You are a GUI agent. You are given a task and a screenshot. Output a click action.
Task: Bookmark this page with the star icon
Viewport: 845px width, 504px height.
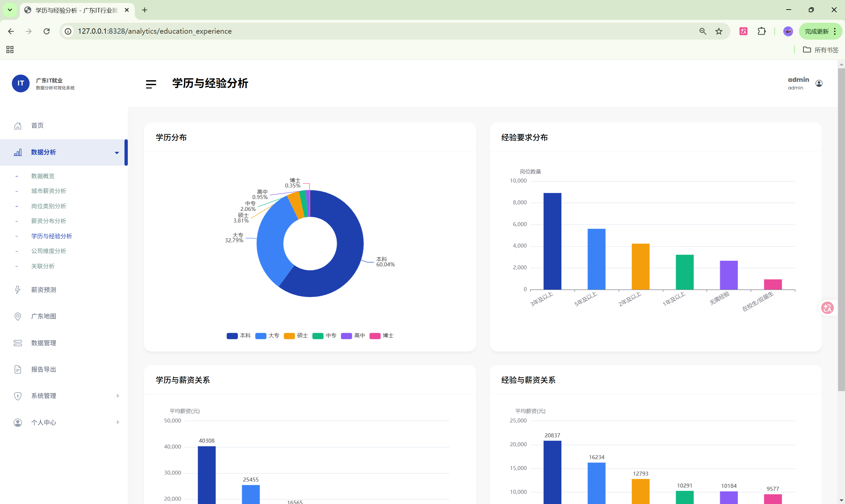[719, 31]
